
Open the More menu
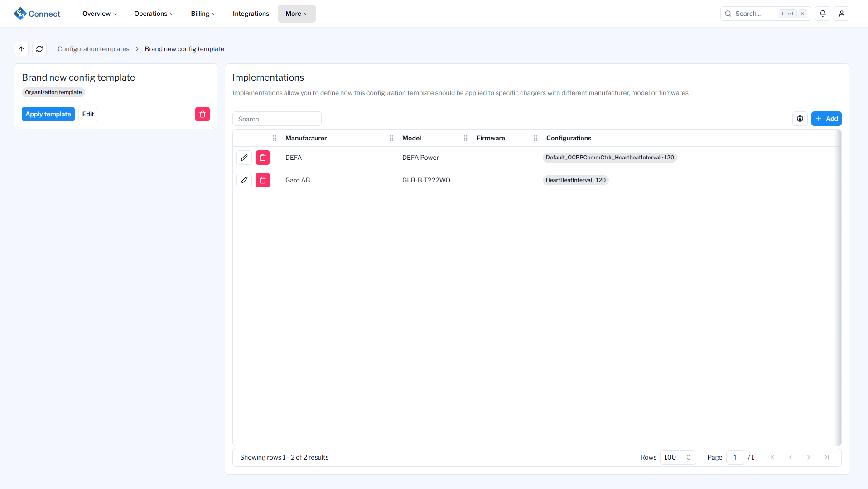(x=296, y=13)
